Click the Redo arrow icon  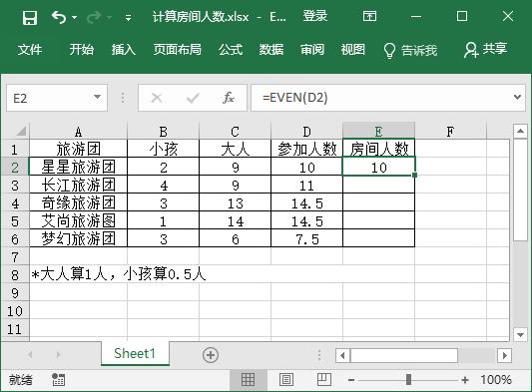(x=94, y=17)
